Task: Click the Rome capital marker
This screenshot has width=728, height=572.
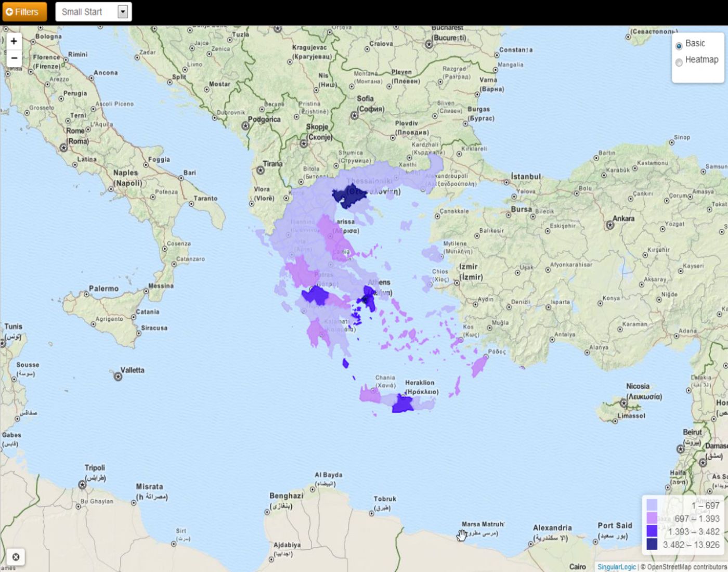Action: tap(63, 148)
